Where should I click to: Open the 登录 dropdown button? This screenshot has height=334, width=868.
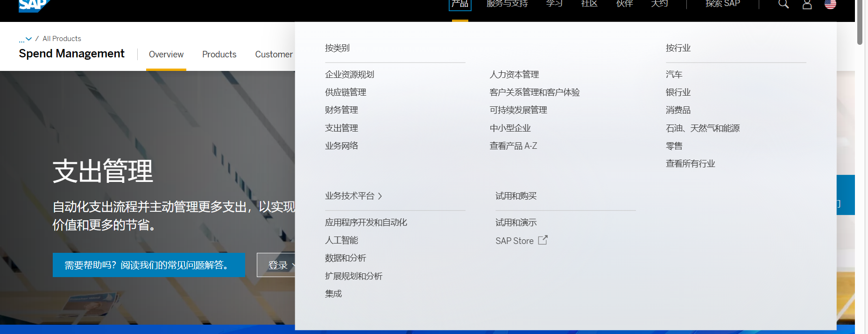(276, 265)
